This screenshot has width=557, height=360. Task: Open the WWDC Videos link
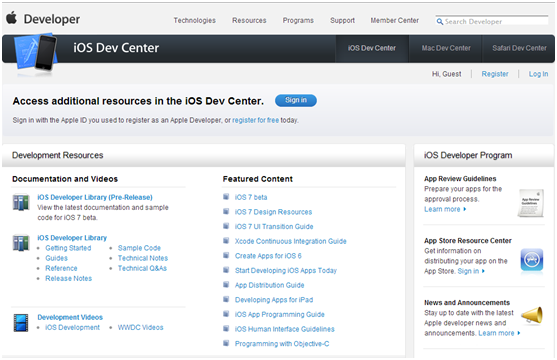click(140, 327)
